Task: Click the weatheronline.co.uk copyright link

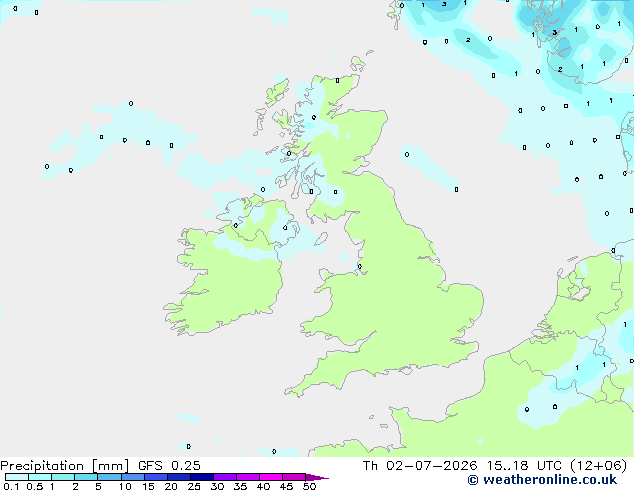Action: pos(542,480)
